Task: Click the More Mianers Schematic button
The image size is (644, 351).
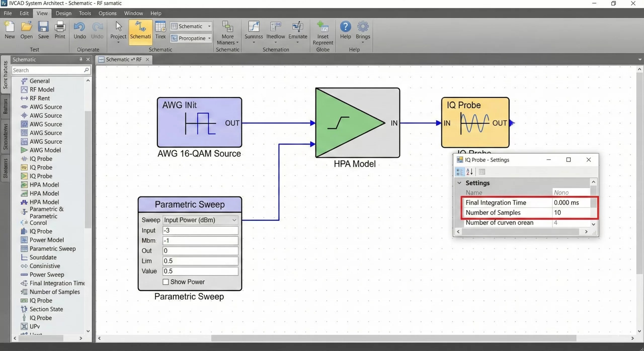Action: coord(227,33)
